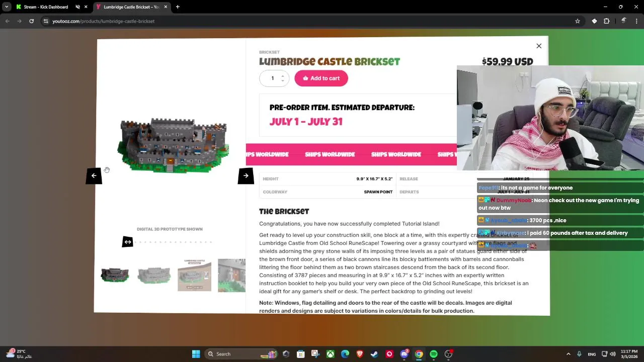Open the network tray icon
This screenshot has width=644, height=362.
(x=604, y=354)
